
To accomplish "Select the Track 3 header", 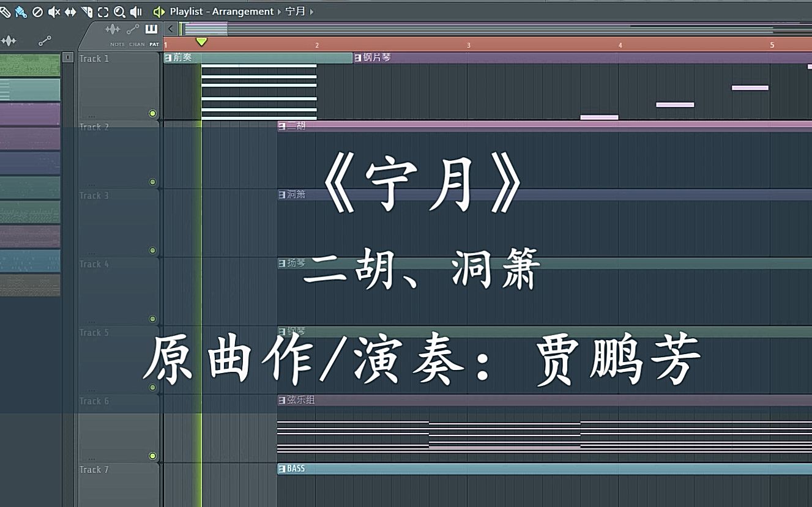I will click(x=119, y=223).
